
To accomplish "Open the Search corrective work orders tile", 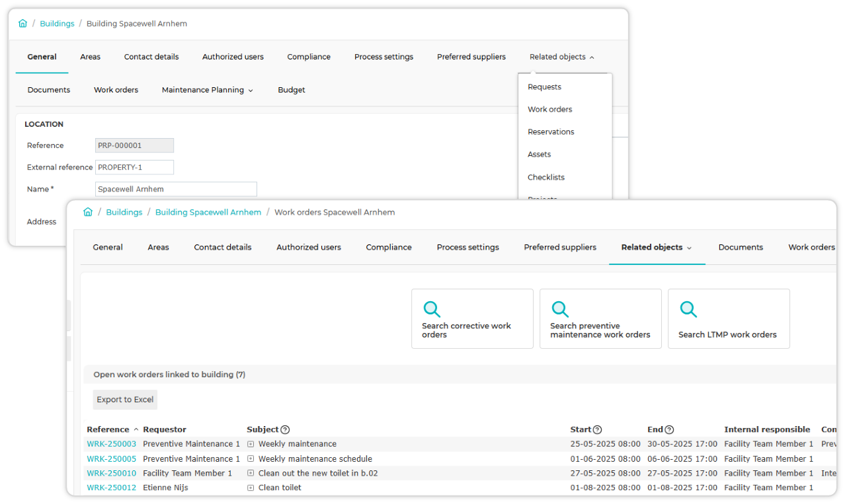I will point(472,318).
